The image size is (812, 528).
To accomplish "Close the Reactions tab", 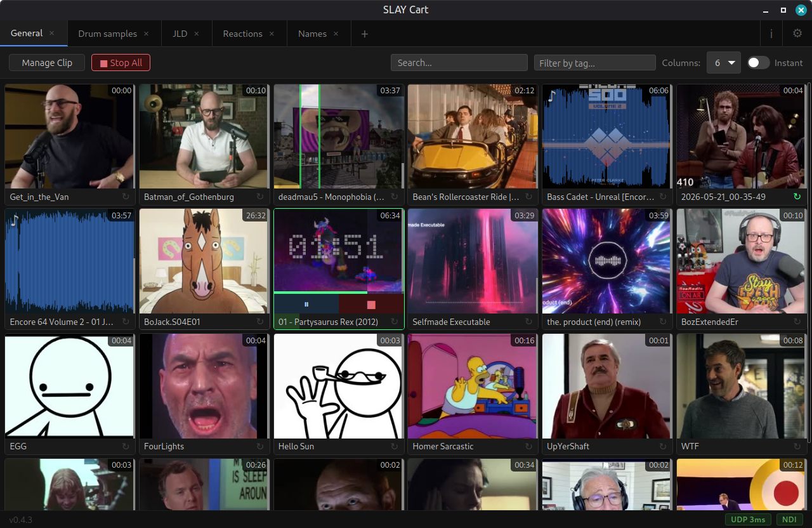I will pyautogui.click(x=272, y=34).
